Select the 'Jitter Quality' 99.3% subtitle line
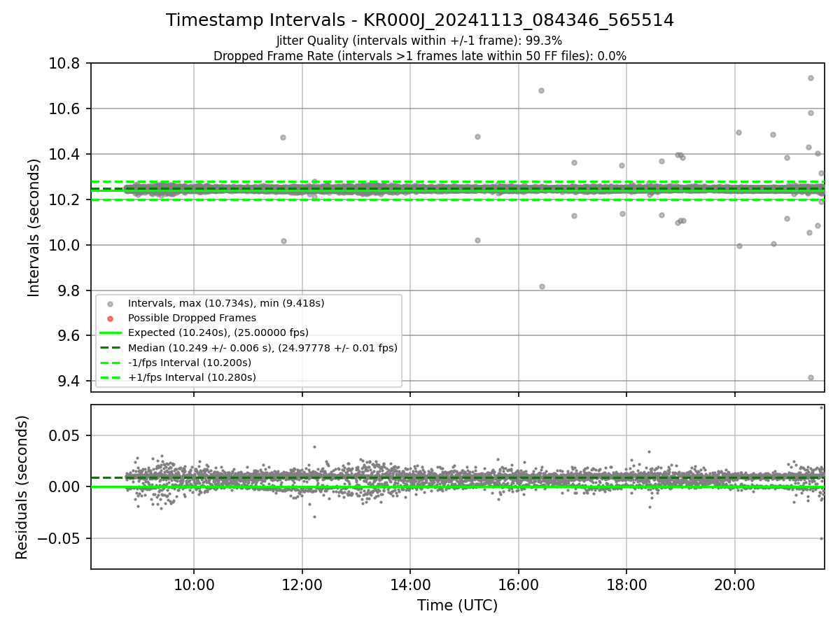The width and height of the screenshot is (840, 630). [x=420, y=41]
